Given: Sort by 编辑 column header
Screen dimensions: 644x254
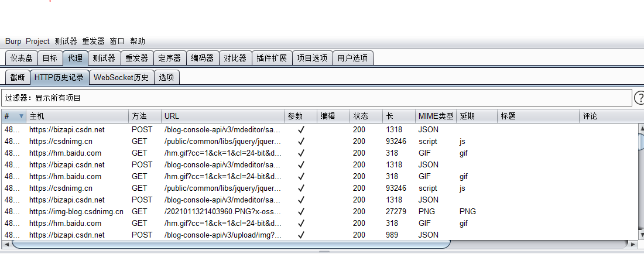Looking at the screenshot, I should pyautogui.click(x=334, y=116).
